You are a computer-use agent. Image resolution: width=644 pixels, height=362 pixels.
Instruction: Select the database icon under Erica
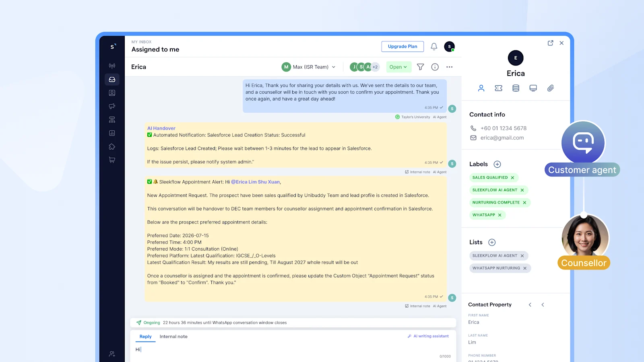click(516, 88)
